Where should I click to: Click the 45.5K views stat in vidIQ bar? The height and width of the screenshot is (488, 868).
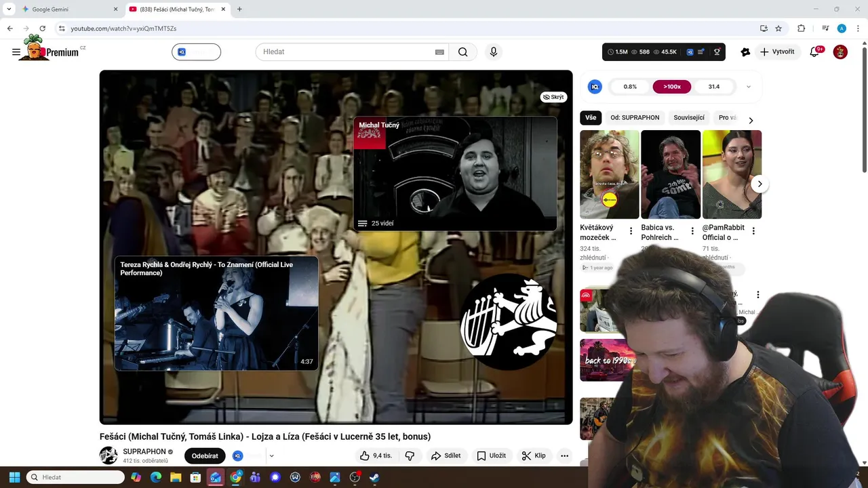tap(665, 52)
